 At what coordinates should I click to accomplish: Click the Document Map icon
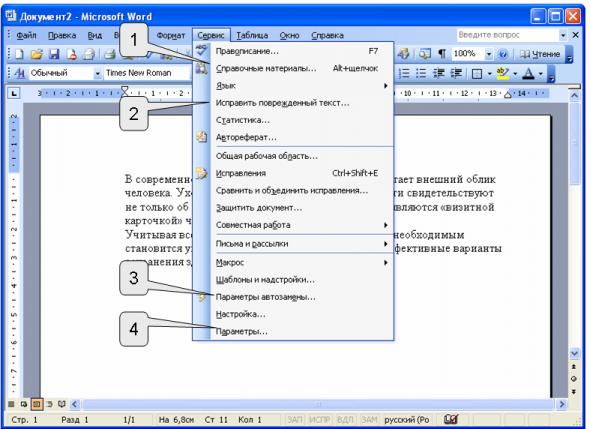pos(425,54)
